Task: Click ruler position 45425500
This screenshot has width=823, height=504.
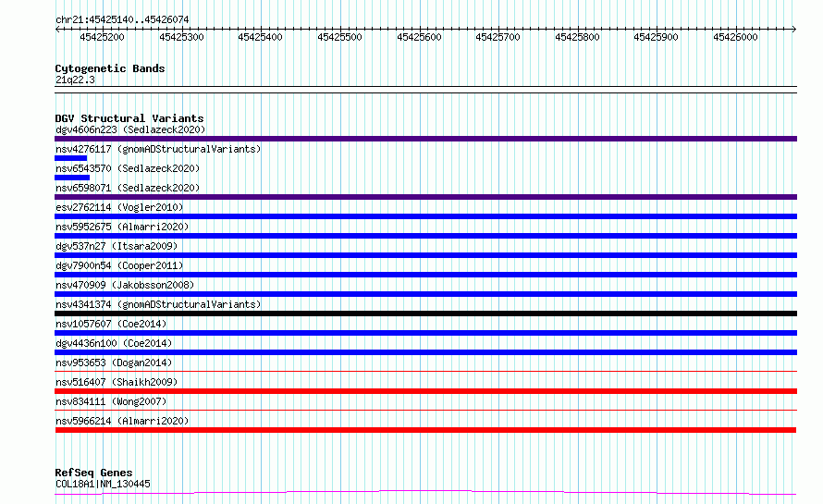Action: (339, 37)
